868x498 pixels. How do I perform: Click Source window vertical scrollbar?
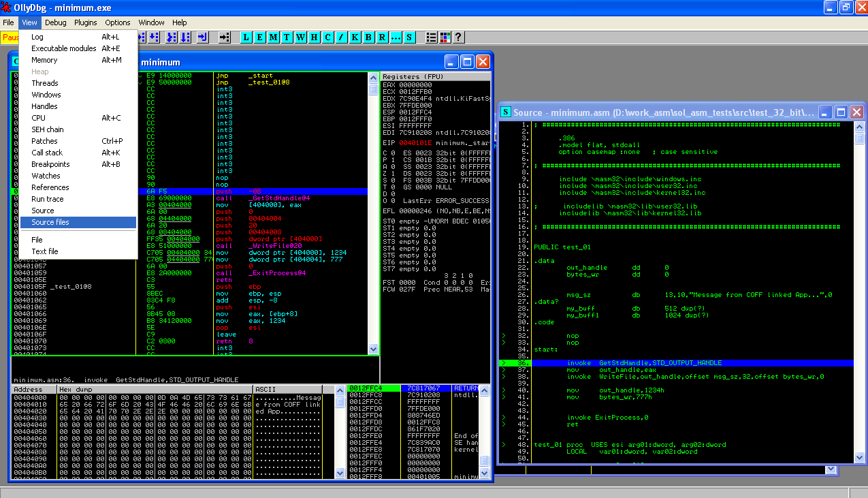click(860, 292)
